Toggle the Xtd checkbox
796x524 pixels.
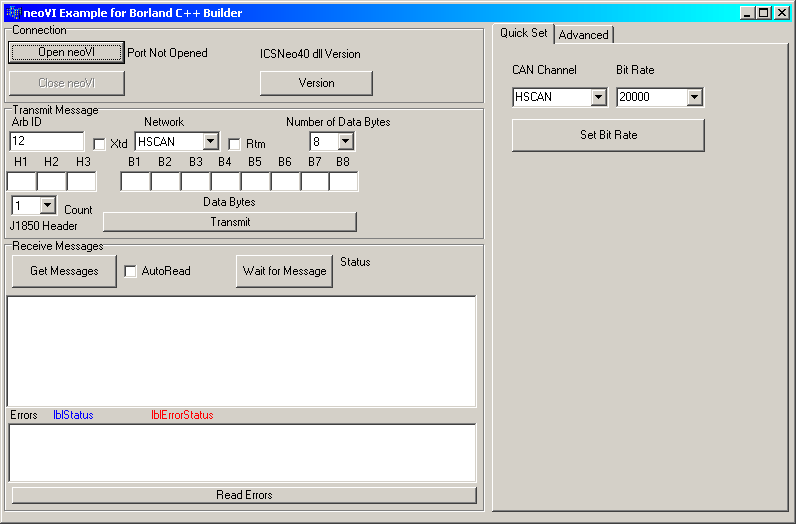(100, 144)
